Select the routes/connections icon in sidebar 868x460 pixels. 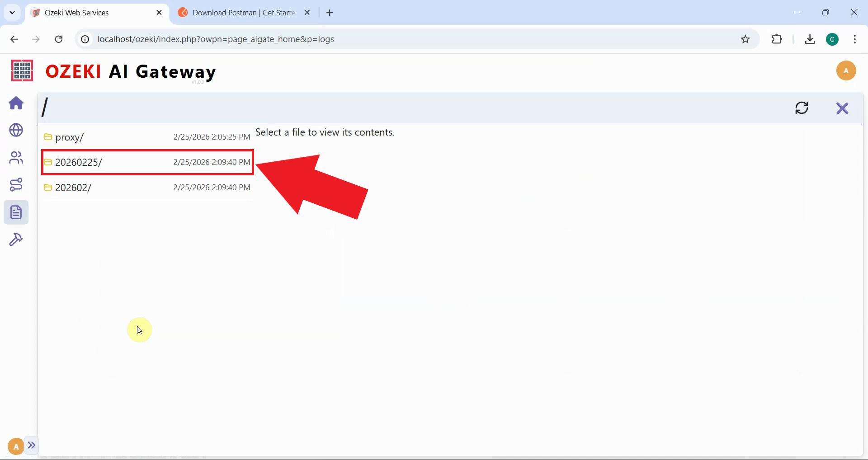coord(16,184)
